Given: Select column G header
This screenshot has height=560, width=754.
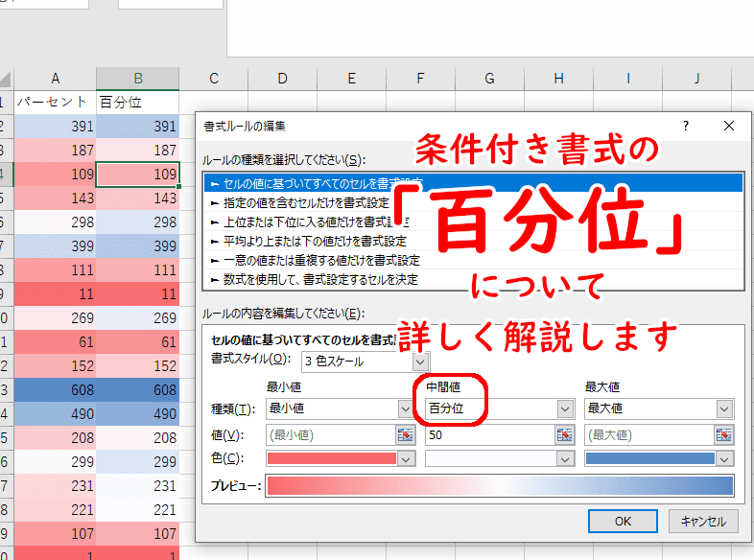Looking at the screenshot, I should [489, 79].
